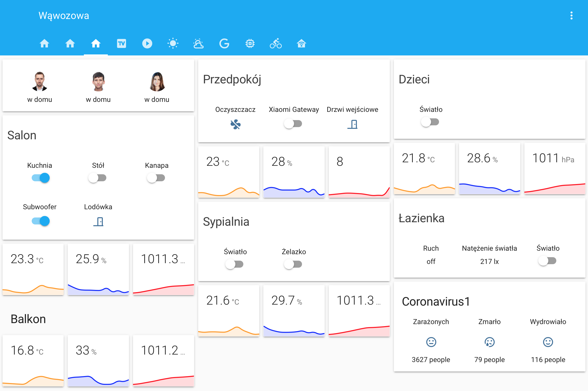Switch to the first home tab

(x=45, y=43)
